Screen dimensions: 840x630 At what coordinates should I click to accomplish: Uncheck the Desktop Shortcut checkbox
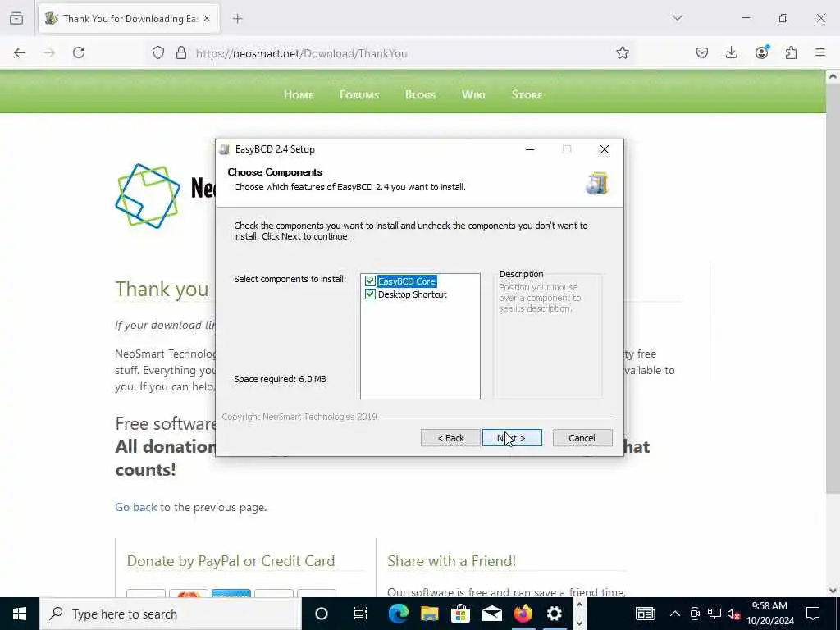[370, 294]
